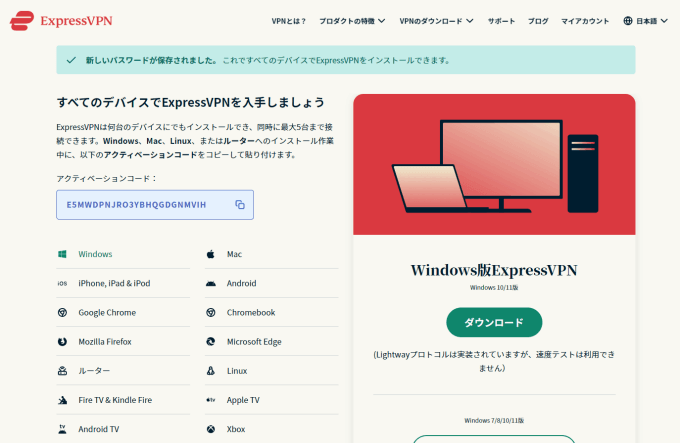Viewport: 680px width, 443px height.
Task: Open the ブログ menu item
Action: point(538,21)
